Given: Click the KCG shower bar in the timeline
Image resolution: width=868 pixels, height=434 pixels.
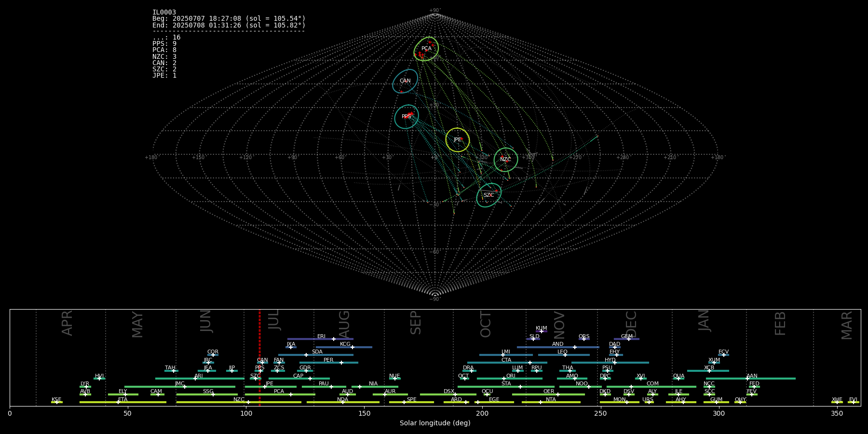Looking at the screenshot, I should point(344,347).
